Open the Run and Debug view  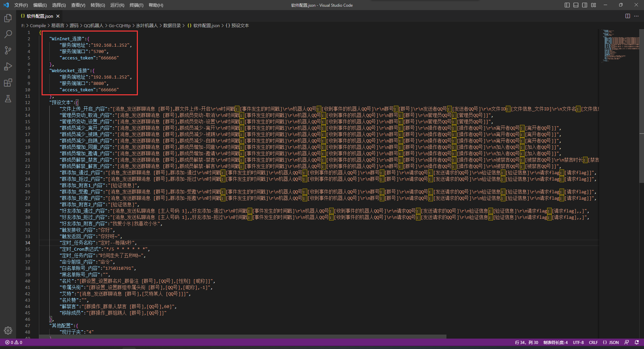[8, 66]
